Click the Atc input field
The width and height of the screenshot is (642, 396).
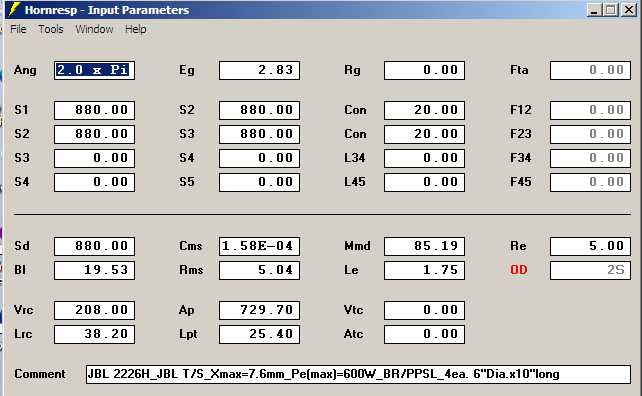(424, 334)
